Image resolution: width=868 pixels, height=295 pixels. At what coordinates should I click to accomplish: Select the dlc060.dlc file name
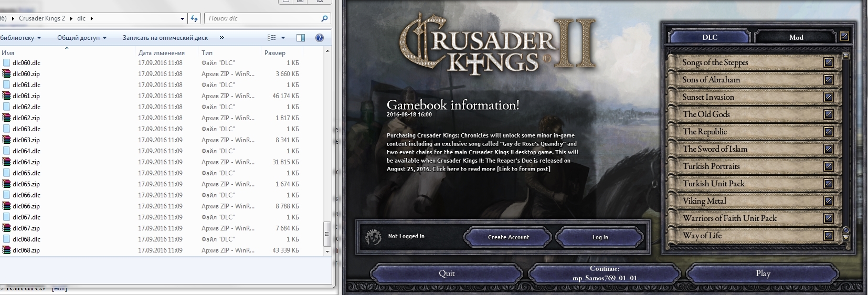click(26, 63)
